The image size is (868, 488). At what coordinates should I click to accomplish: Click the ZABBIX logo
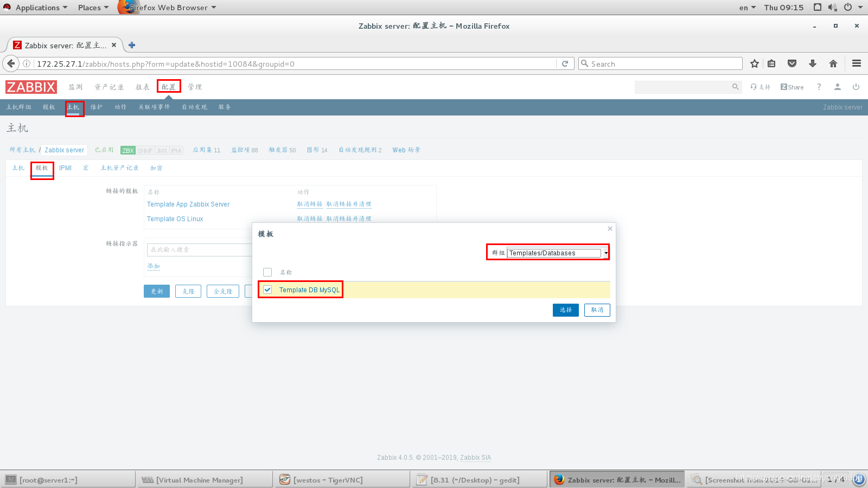(x=31, y=87)
